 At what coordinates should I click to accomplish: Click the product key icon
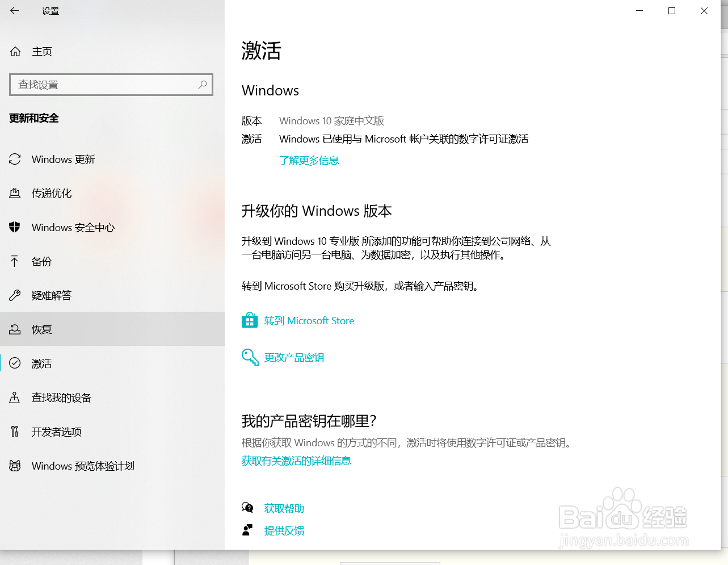click(250, 357)
